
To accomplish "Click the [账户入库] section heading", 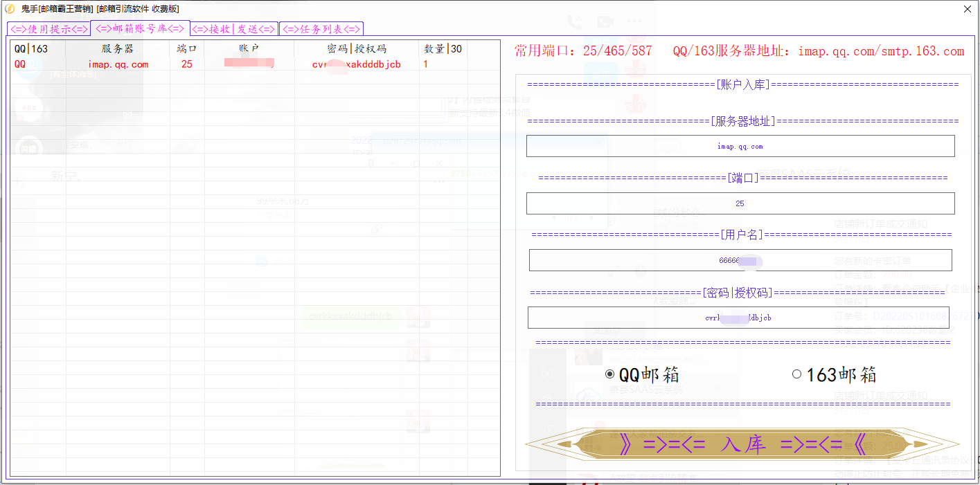I will 743,84.
